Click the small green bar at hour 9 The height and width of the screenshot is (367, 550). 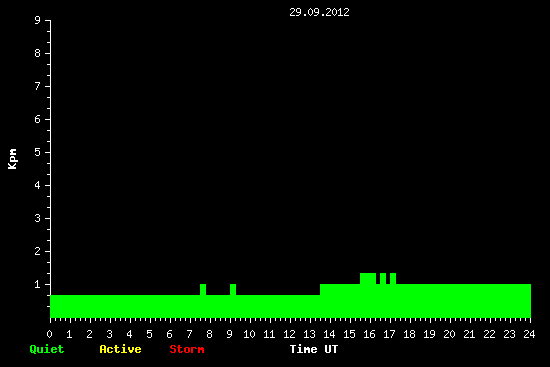point(233,289)
